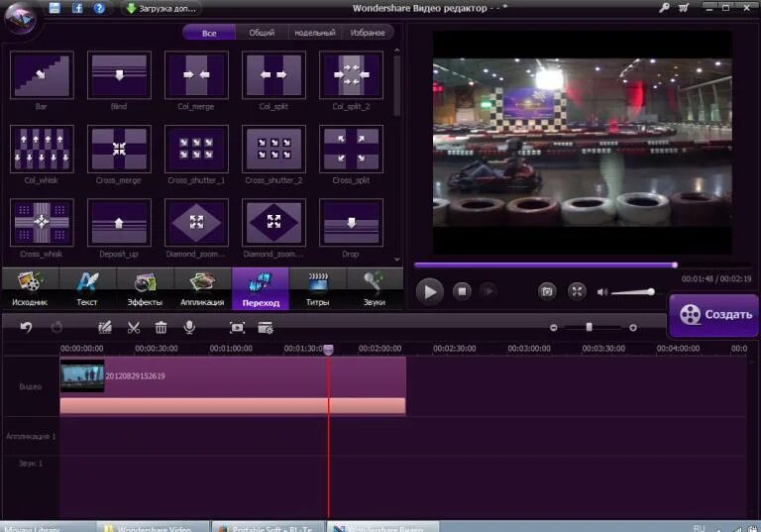Delete selected clip with trash icon

tap(162, 328)
